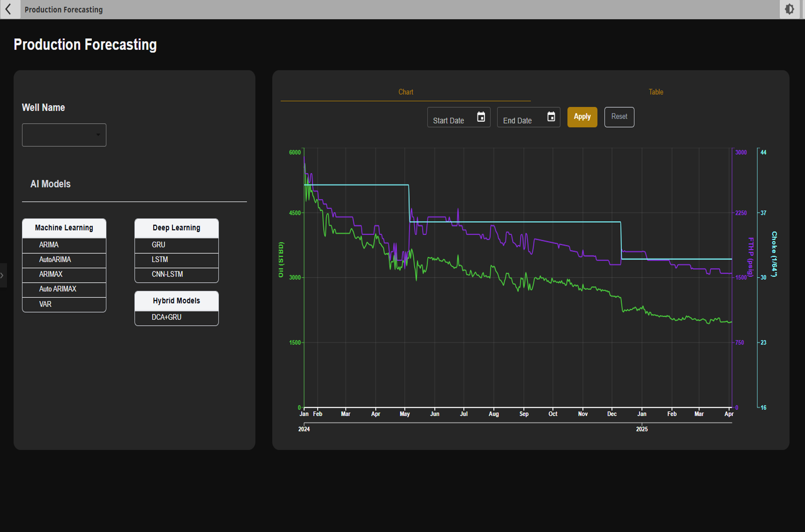Open the Start Date calendar icon
The image size is (805, 532).
point(481,117)
